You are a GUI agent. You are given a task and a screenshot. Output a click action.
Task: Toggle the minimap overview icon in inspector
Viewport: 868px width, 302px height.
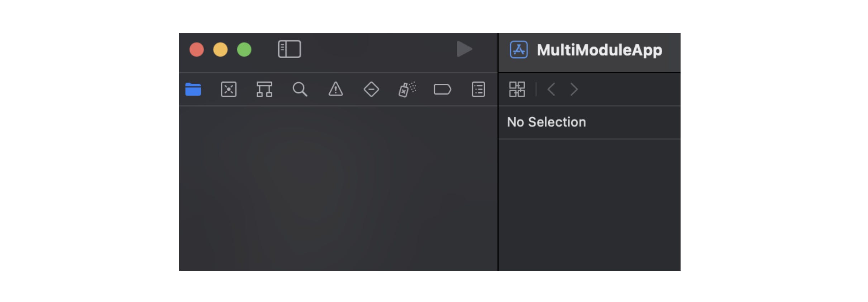tap(517, 89)
